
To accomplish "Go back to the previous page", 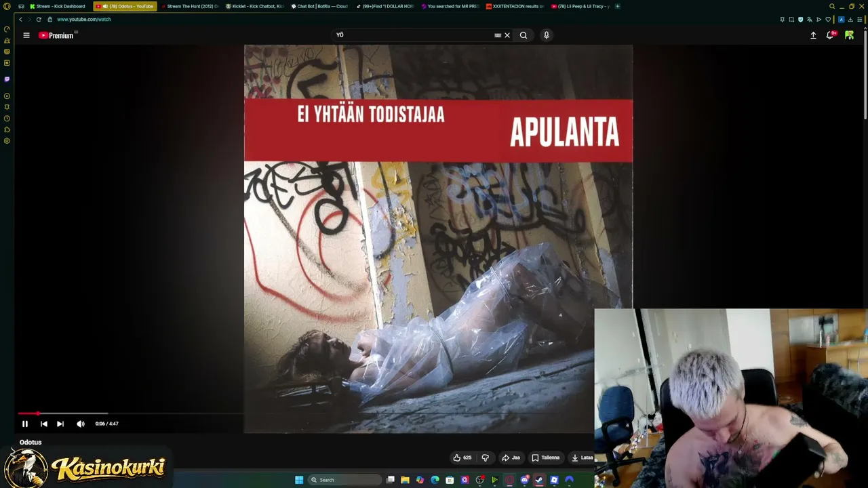I will coord(20,20).
